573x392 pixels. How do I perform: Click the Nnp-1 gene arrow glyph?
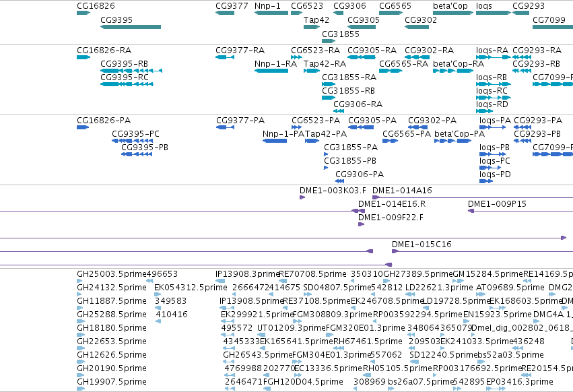coord(271,13)
